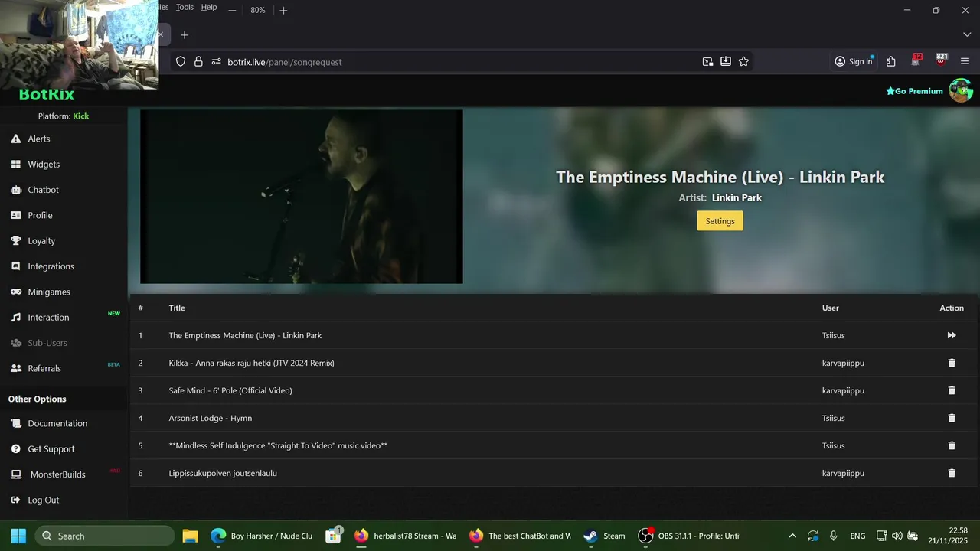Switch to Boy Harsher Edge window
The height and width of the screenshot is (551, 980).
click(262, 536)
